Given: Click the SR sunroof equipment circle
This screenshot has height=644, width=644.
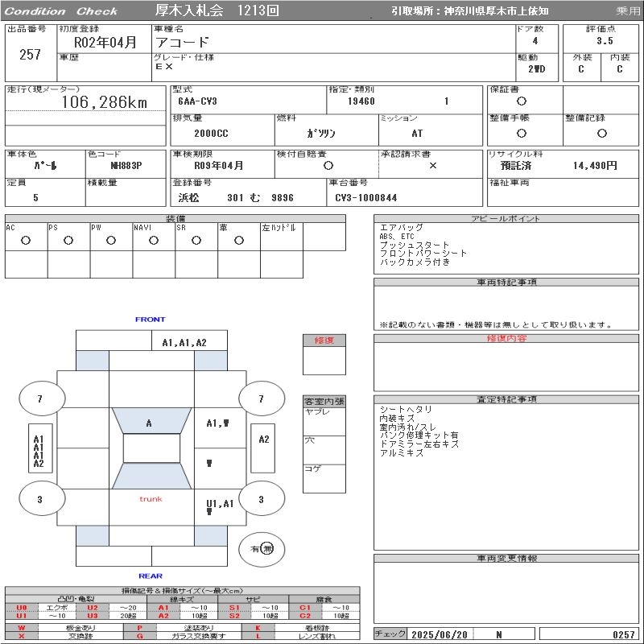Looking at the screenshot, I should point(196,240).
